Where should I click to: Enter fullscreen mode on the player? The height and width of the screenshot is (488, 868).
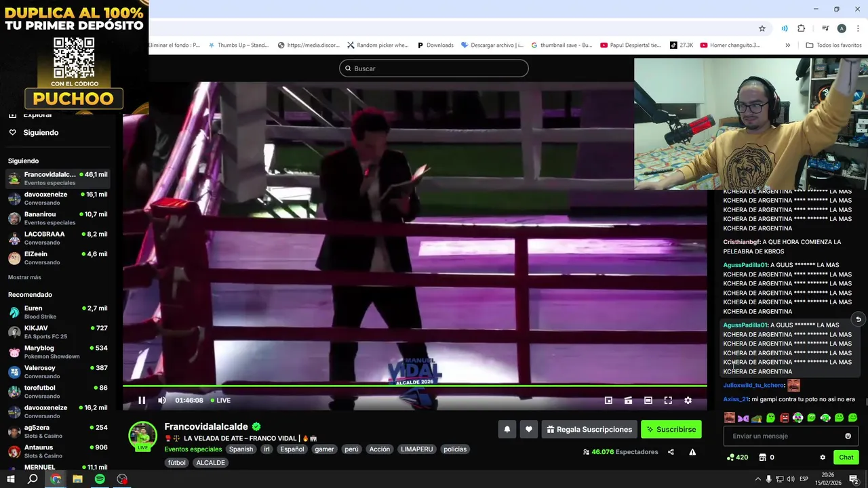[668, 401]
